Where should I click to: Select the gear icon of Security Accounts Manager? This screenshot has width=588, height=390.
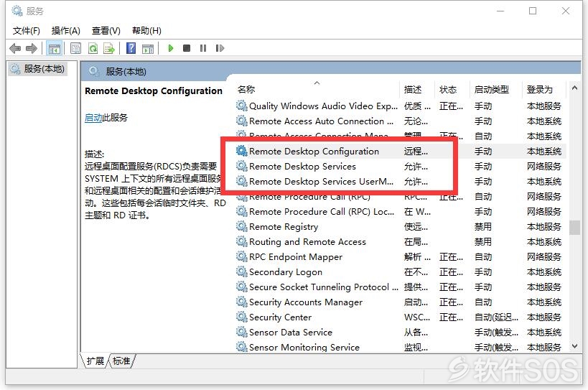point(241,302)
